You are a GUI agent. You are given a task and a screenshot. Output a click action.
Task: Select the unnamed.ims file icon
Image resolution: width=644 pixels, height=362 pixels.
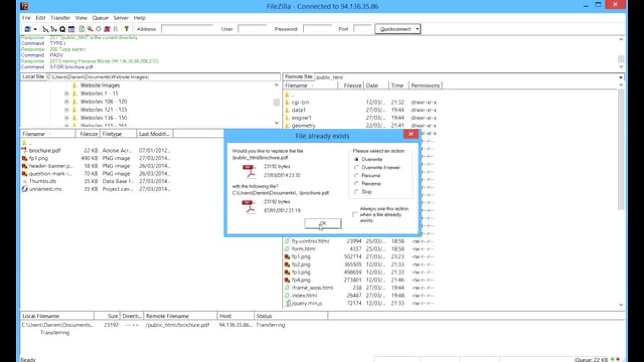tap(25, 189)
